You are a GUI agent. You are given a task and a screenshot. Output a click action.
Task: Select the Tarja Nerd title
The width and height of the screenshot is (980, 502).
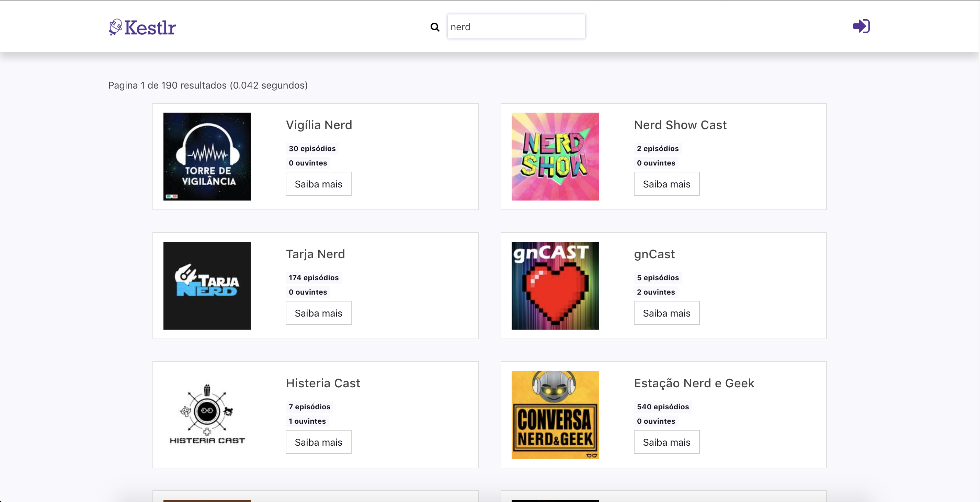click(315, 254)
